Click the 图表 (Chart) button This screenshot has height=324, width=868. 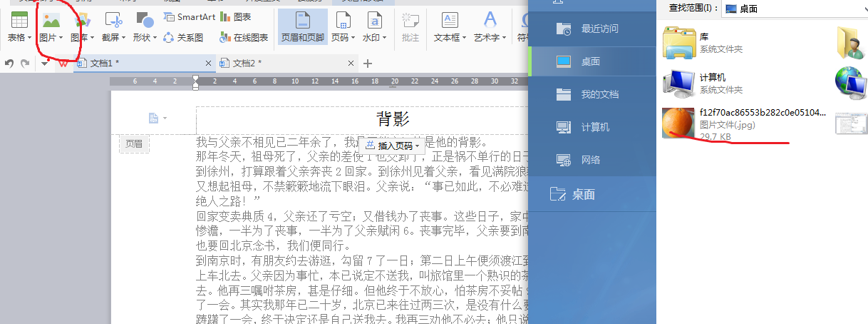point(236,16)
